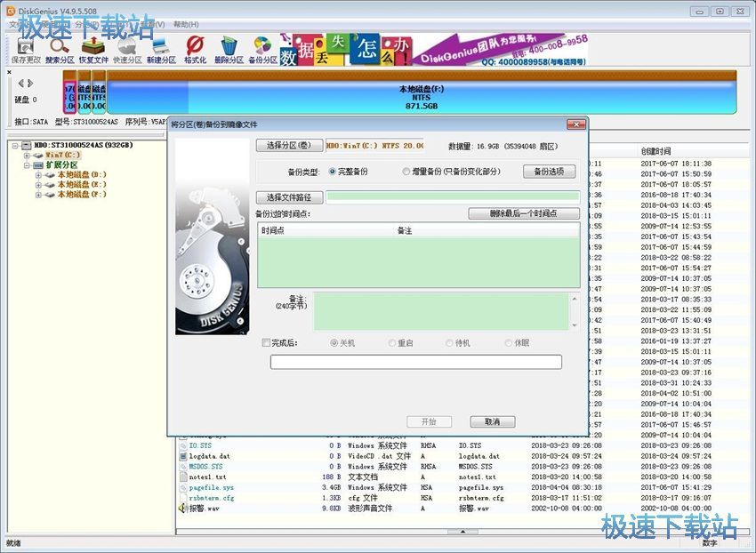Click the Delete Partition (删除分区) trash icon
Screen dimensions: 756x553
229,51
